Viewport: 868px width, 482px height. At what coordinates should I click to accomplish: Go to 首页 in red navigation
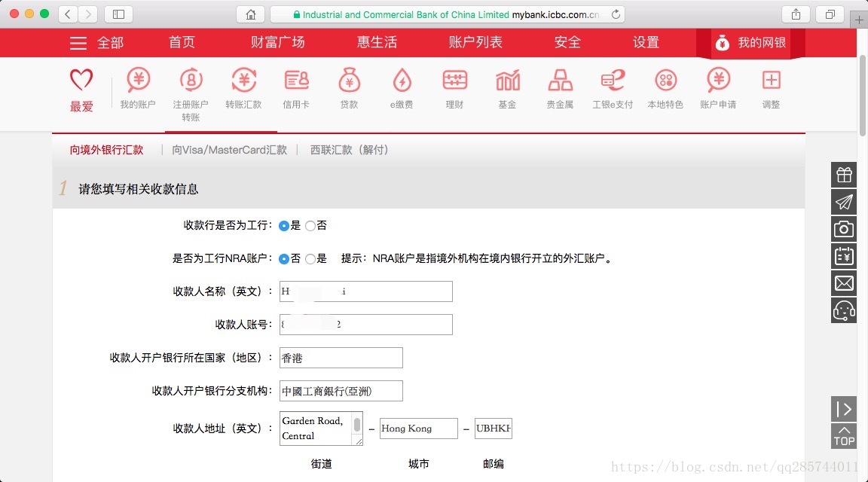pos(182,43)
